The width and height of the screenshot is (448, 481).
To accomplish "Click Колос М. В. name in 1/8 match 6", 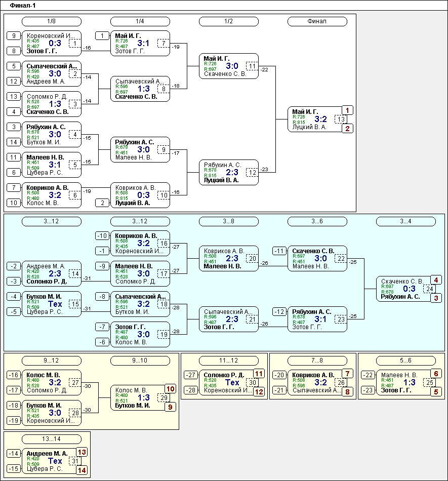I will (x=43, y=203).
